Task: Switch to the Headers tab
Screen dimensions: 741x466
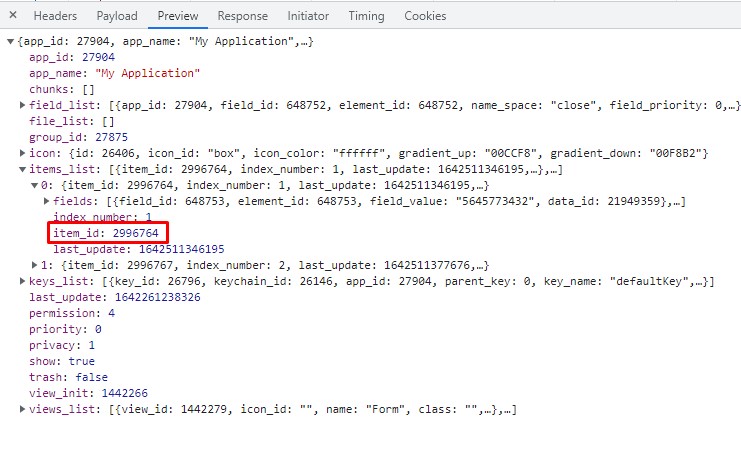Action: coord(55,16)
